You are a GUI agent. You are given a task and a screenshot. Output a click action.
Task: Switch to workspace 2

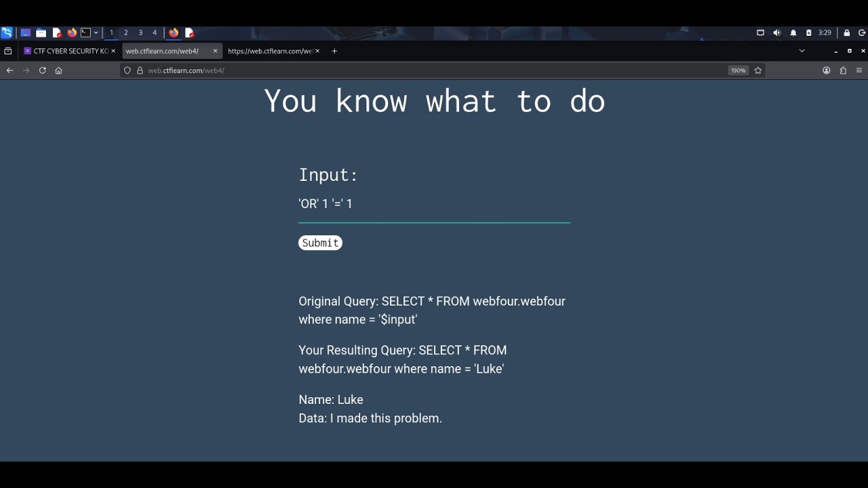125,33
